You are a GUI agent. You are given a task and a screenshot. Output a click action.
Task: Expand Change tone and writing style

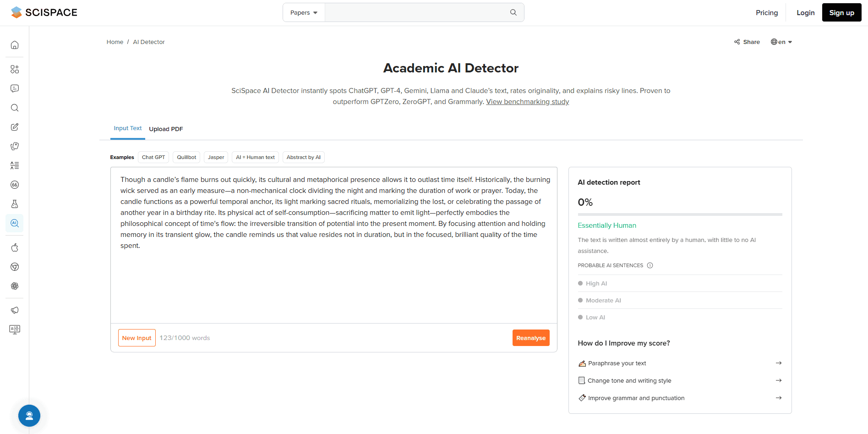pyautogui.click(x=778, y=380)
